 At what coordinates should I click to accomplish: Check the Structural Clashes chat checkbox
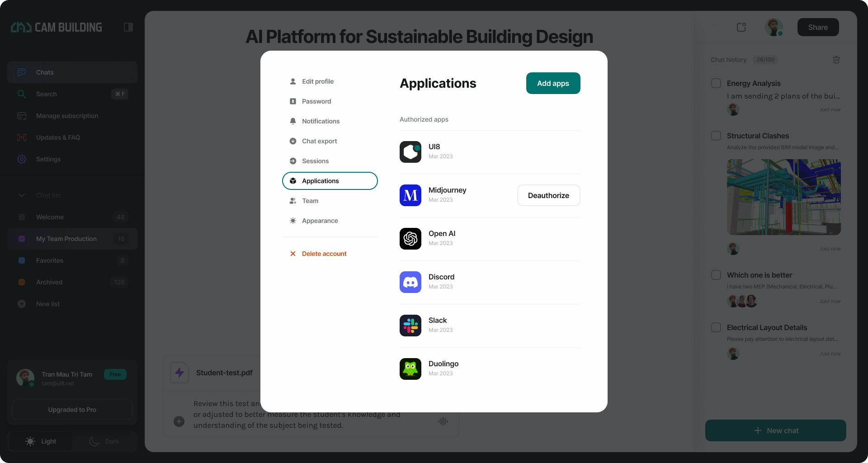pos(716,136)
